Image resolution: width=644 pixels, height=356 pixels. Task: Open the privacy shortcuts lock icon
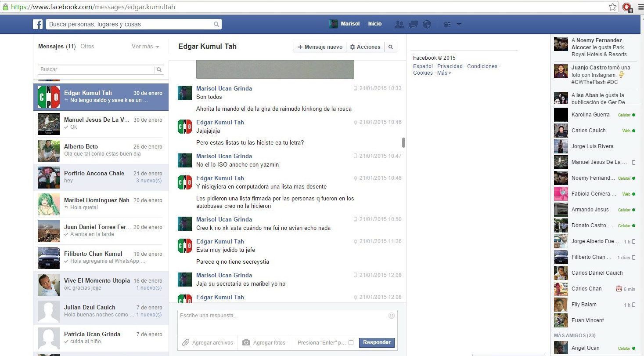click(x=447, y=25)
